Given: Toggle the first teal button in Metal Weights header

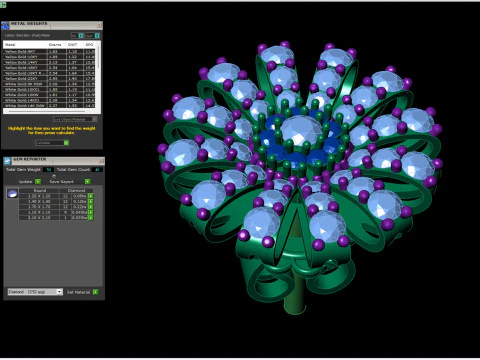Looking at the screenshot, I should pyautogui.click(x=81, y=36).
